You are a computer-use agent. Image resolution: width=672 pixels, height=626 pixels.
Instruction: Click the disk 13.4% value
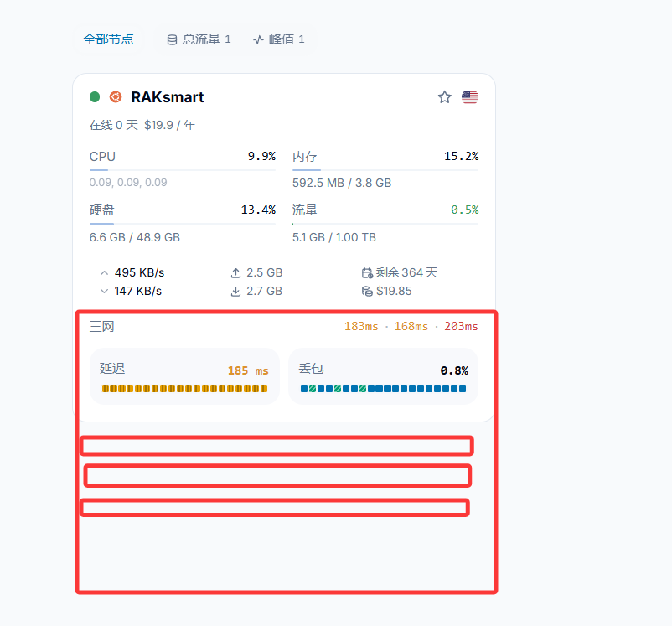coord(258,210)
